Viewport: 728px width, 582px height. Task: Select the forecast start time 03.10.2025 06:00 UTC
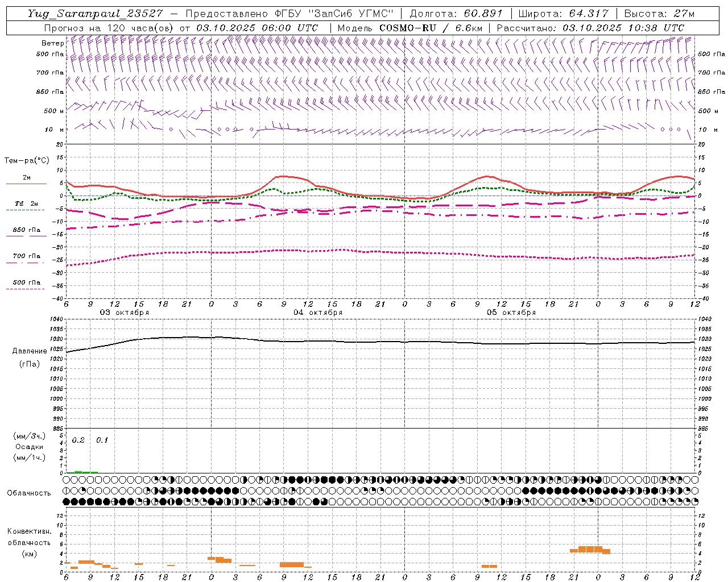pos(257,28)
